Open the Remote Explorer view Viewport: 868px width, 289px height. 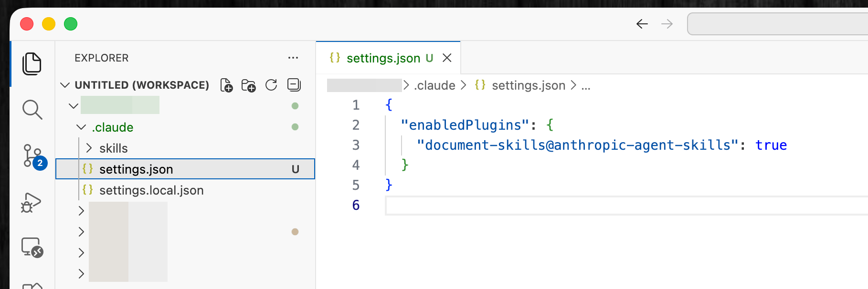(x=32, y=248)
